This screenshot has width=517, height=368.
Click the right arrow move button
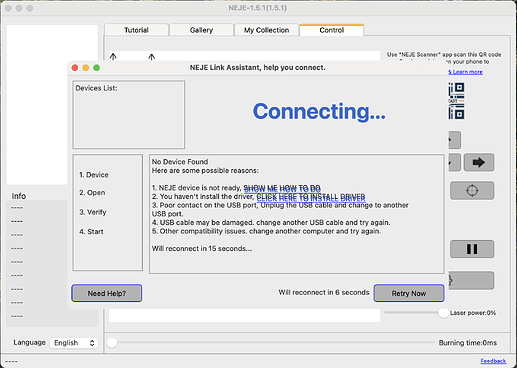pos(479,162)
